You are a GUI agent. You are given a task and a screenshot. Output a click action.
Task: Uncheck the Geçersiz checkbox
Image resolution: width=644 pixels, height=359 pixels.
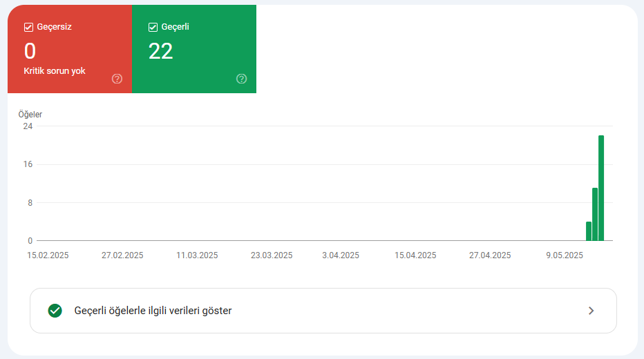click(28, 27)
